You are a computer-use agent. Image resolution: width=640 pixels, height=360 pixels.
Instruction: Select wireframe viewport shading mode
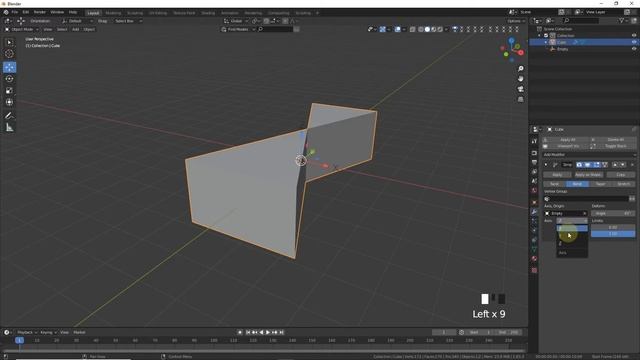point(421,29)
